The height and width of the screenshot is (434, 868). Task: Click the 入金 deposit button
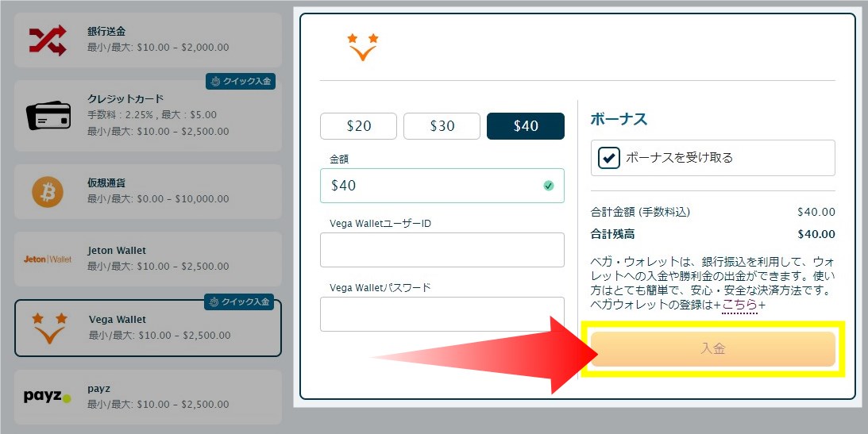[x=713, y=349]
